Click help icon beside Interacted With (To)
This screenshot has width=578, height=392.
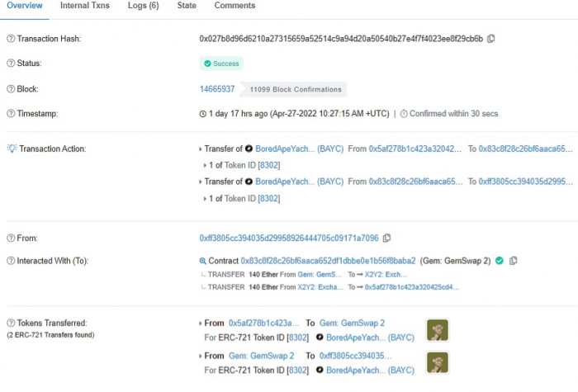point(11,261)
